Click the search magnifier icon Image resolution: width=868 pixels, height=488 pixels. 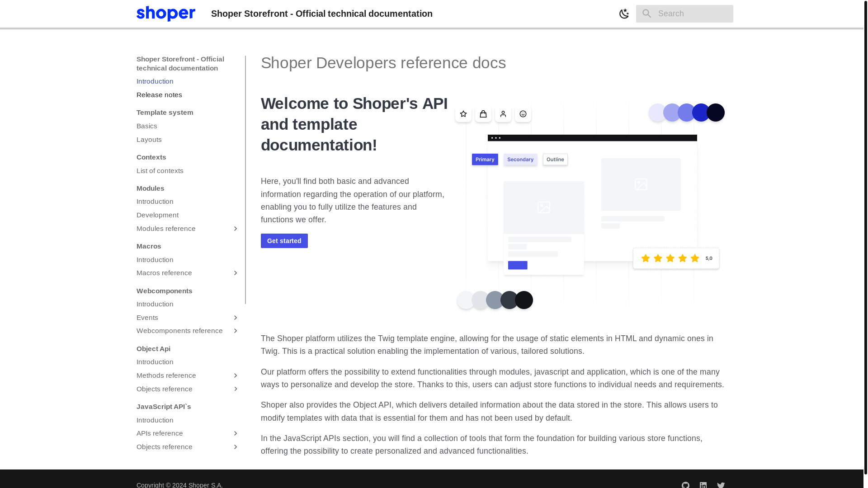[646, 14]
